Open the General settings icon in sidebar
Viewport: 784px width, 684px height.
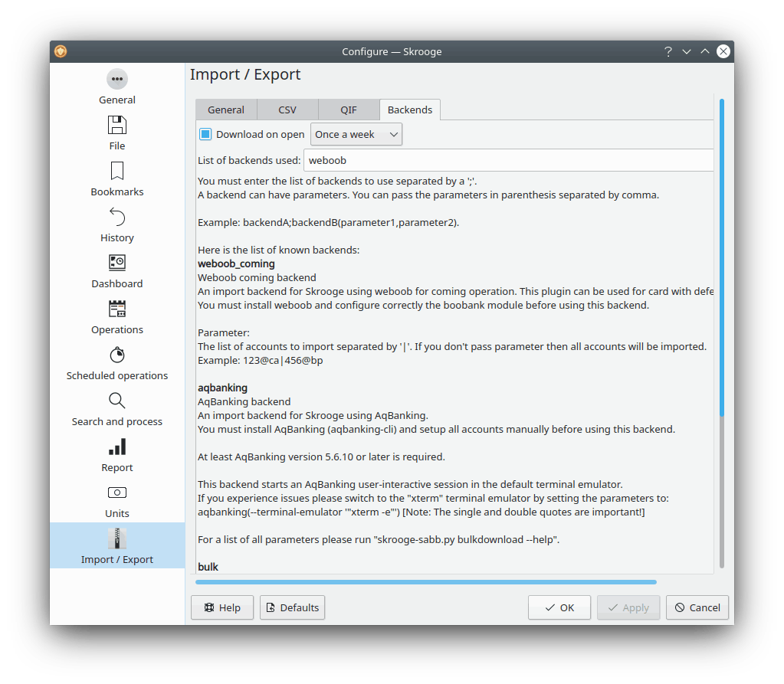pos(117,79)
